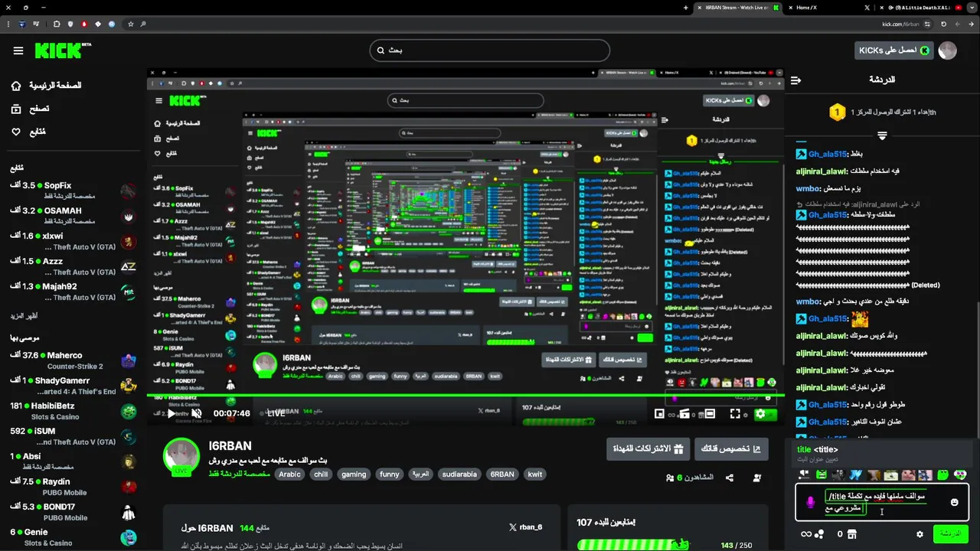Screen dimensions: 980x551
Task: Click the follow user icon beside share
Action: (x=756, y=478)
